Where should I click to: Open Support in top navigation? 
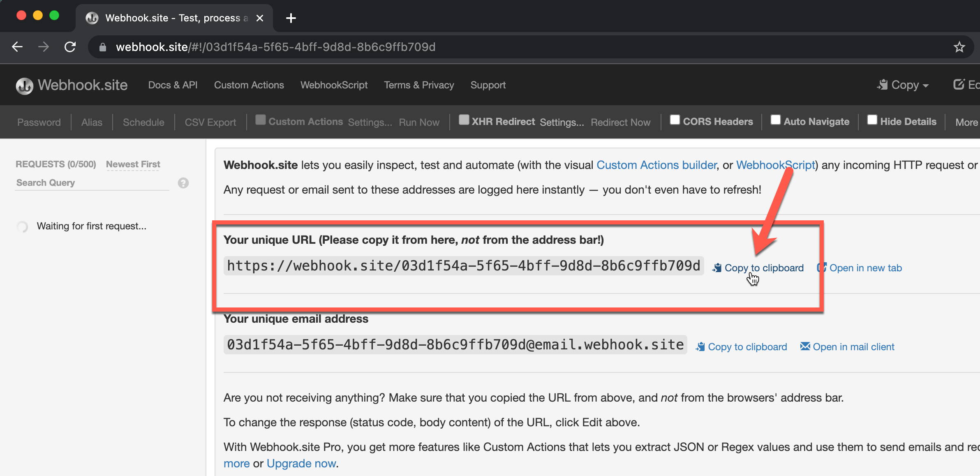point(488,85)
